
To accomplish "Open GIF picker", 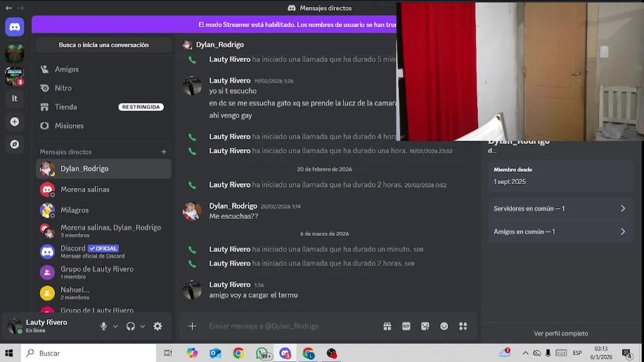I will (406, 326).
